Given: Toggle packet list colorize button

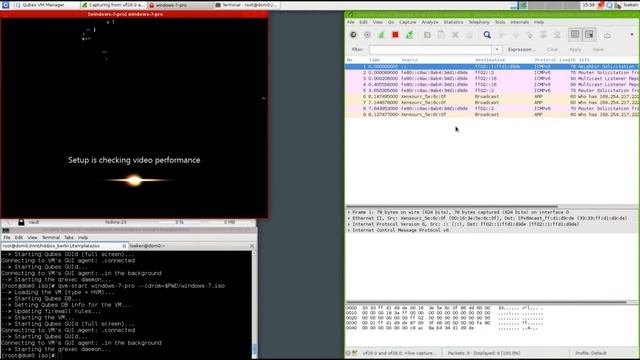Looking at the screenshot, I should 575,35.
